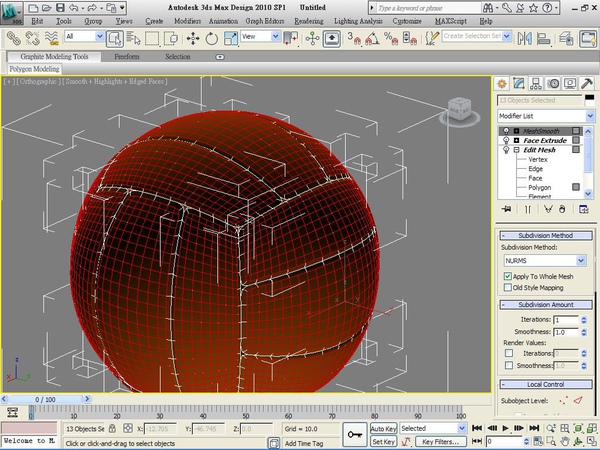Collapse the Subdivision Amount rollout
The height and width of the screenshot is (450, 600).
(x=546, y=305)
